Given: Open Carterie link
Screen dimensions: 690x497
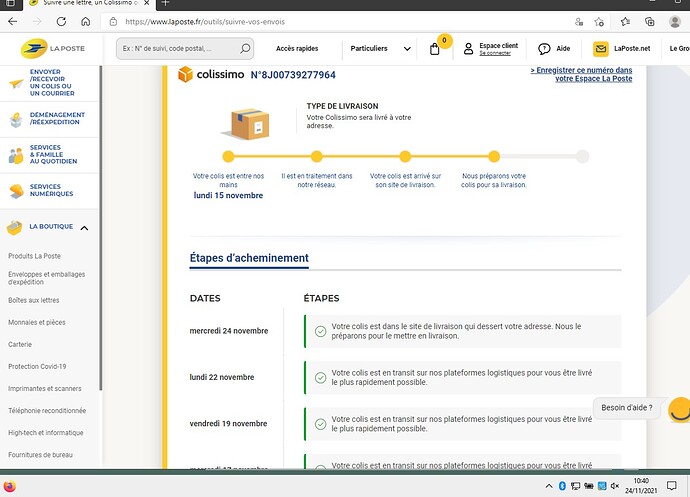Looking at the screenshot, I should click(x=20, y=344).
